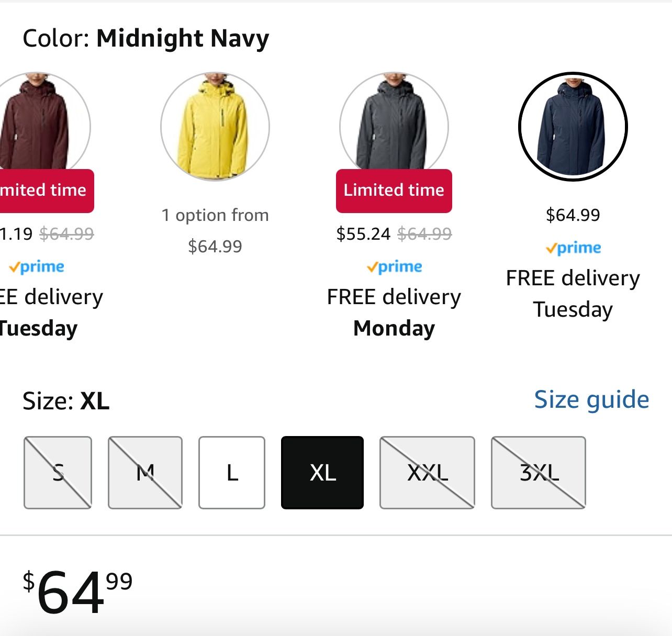Choose the XXL size option

click(427, 473)
